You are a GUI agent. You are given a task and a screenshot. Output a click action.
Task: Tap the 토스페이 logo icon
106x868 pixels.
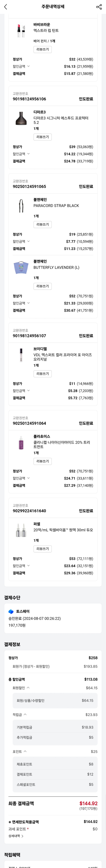click(x=11, y=611)
